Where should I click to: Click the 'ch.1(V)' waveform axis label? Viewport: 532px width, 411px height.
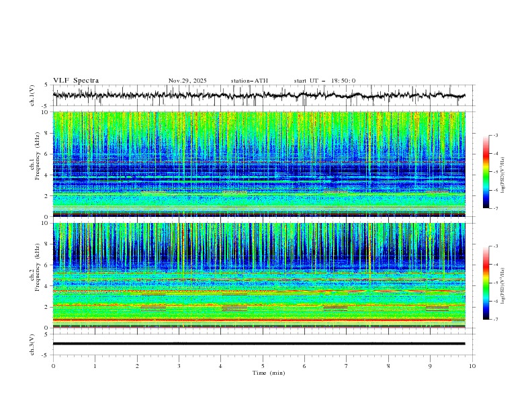32,95
